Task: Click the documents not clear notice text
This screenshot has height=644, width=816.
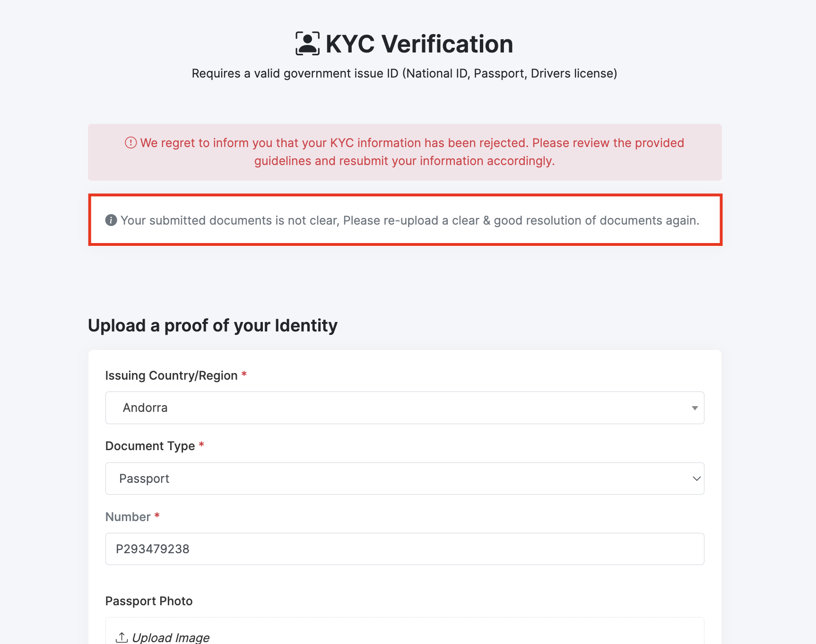Action: pos(409,220)
